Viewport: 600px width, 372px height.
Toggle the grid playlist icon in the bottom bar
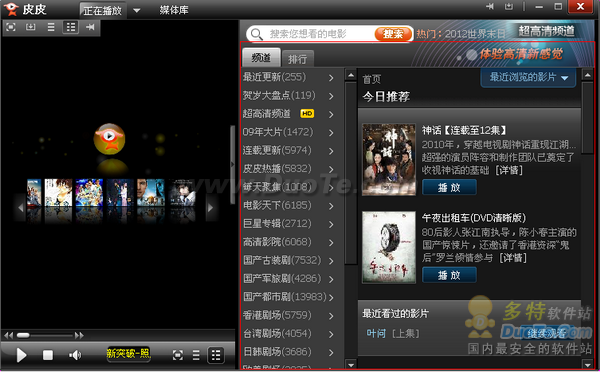tap(216, 355)
